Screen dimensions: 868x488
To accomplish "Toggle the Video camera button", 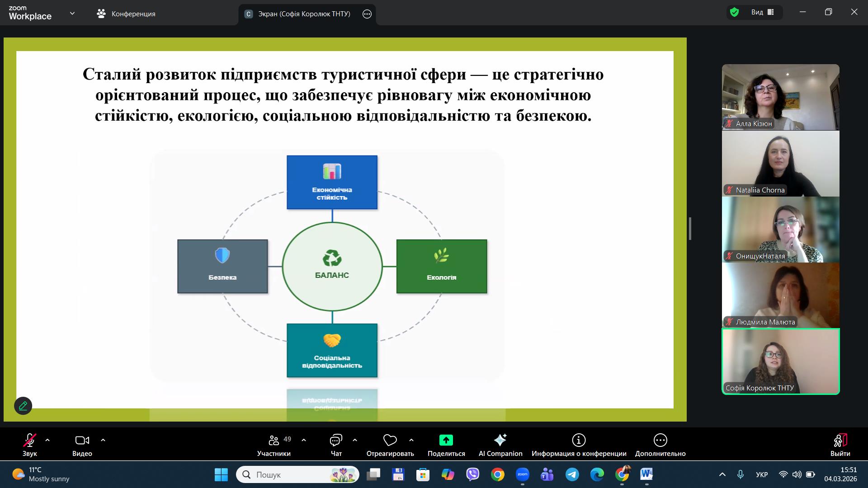I will pos(82,440).
